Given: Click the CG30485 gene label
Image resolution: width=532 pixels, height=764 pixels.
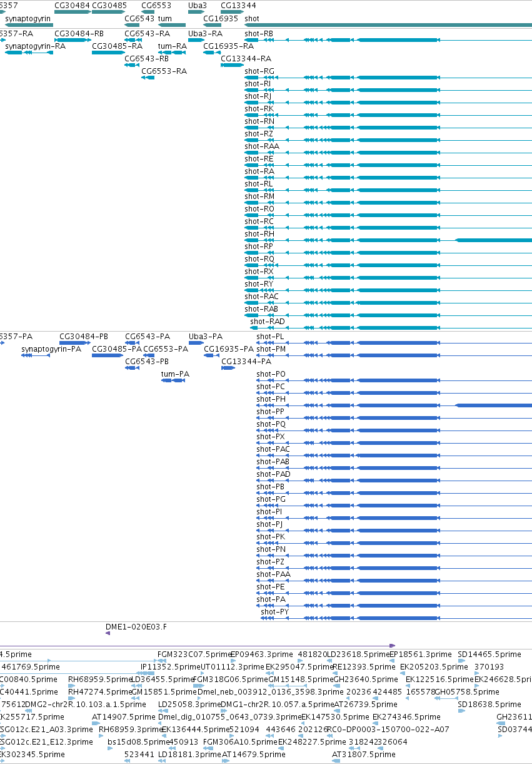Looking at the screenshot, I should 109,6.
